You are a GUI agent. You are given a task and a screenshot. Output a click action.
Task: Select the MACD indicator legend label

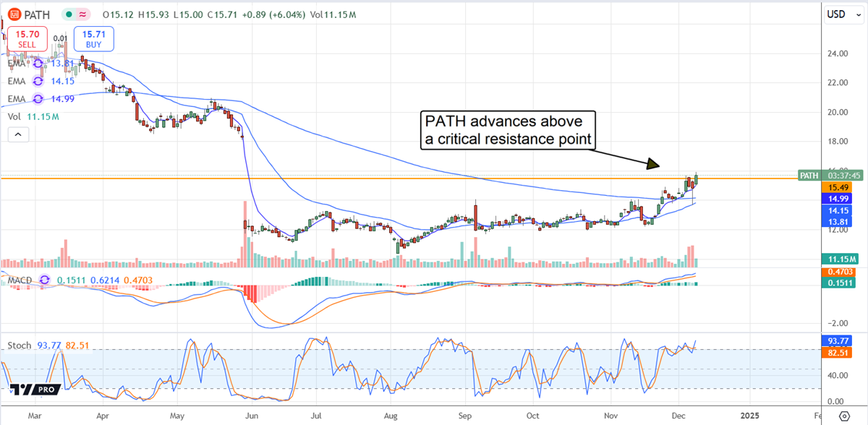[x=21, y=279]
